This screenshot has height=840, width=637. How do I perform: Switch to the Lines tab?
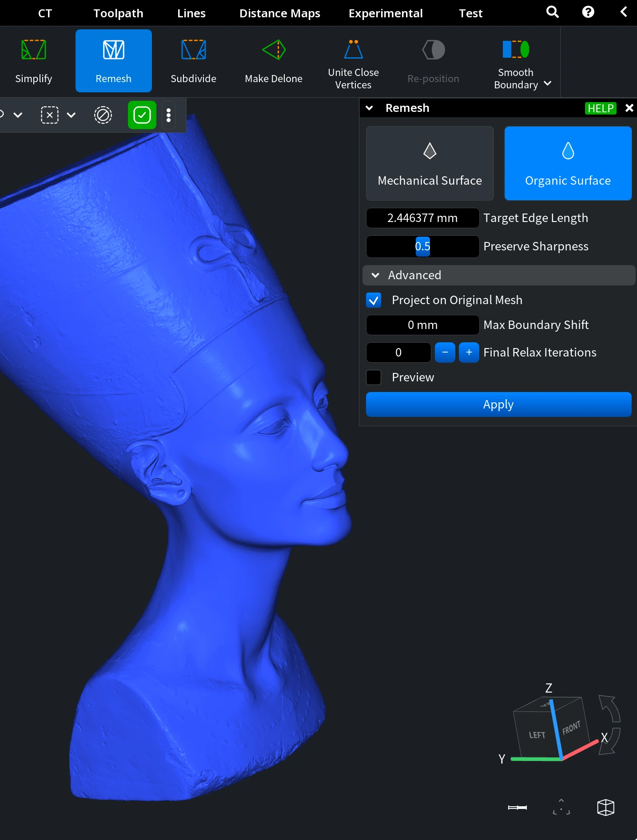(x=191, y=13)
